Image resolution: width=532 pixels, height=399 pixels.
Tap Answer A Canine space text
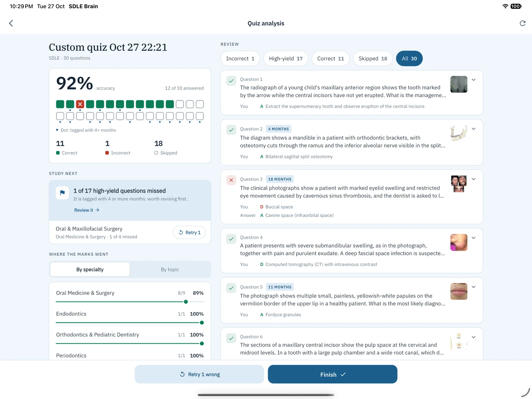tap(297, 215)
